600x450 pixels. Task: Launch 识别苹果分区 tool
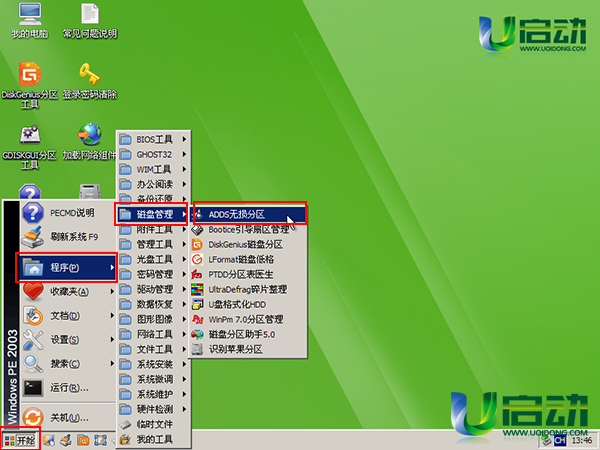(248, 349)
